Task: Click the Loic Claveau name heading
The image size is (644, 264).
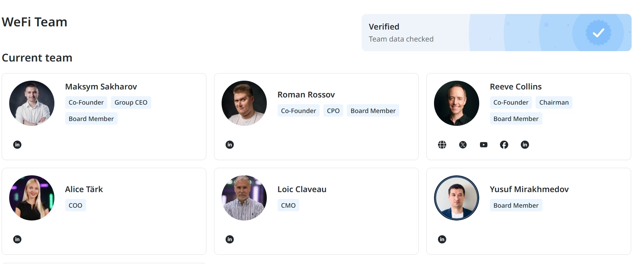Action: point(302,189)
